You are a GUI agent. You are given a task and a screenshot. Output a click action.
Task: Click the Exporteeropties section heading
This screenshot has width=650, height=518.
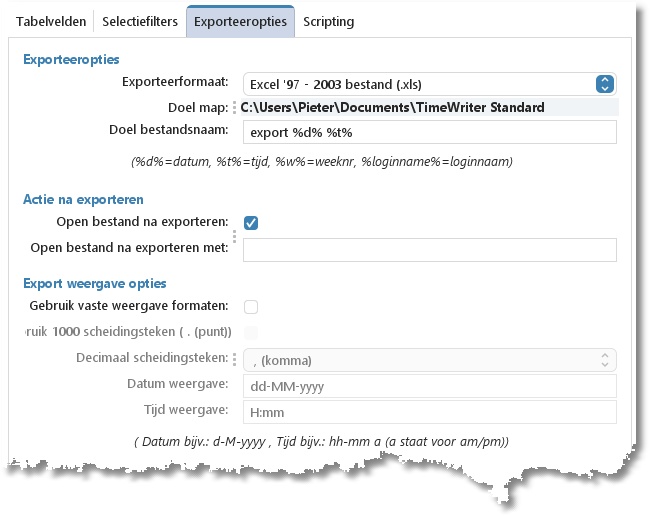click(x=71, y=60)
